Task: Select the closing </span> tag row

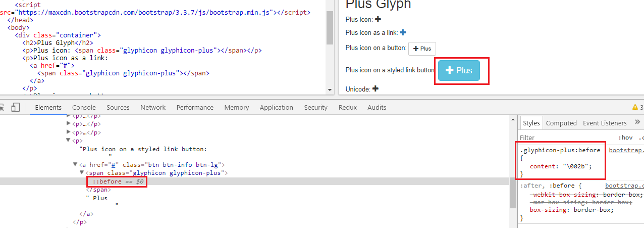Action: pos(98,189)
